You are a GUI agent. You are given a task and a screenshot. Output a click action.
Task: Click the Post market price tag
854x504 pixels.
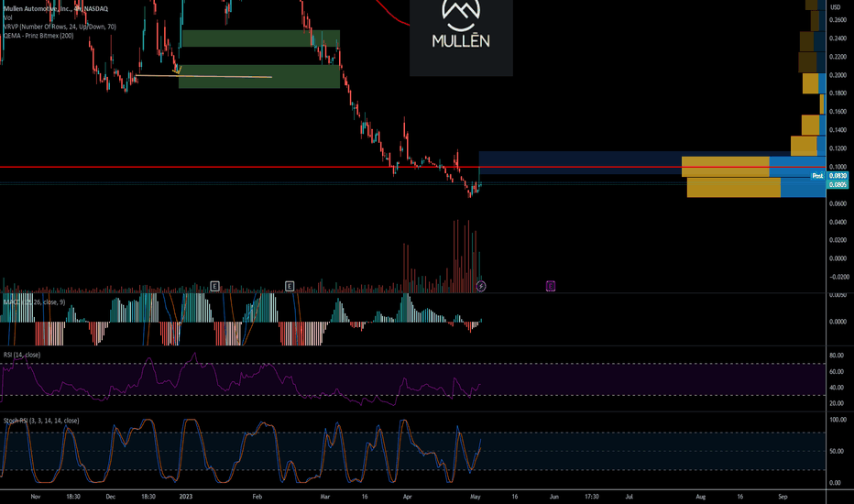click(817, 176)
